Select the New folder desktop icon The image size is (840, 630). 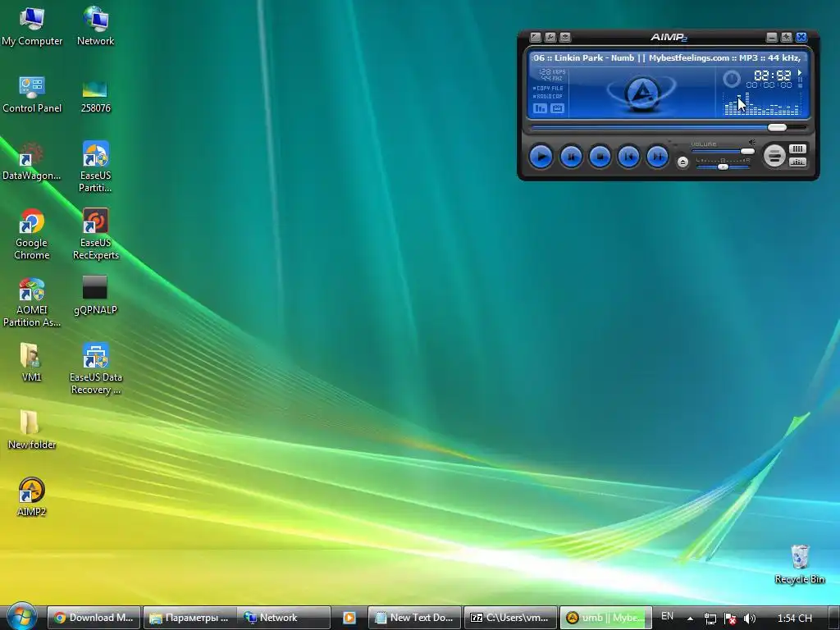[x=32, y=430]
